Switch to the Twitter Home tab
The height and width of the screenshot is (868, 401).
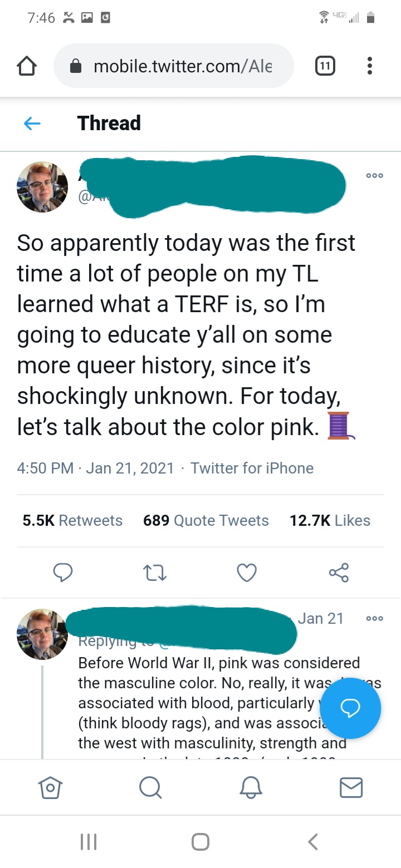click(x=50, y=787)
